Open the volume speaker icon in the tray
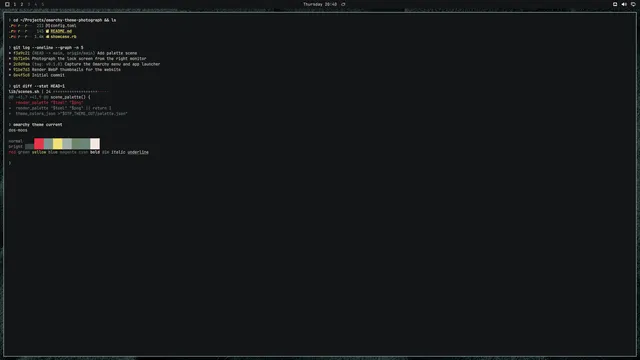Image resolution: width=640 pixels, height=360 pixels. (624, 4)
